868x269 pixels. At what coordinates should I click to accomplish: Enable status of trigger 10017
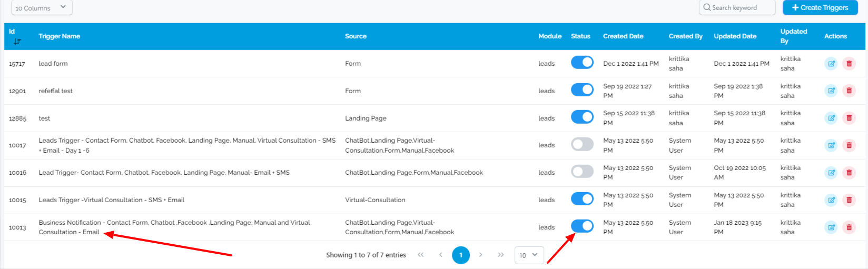coord(582,144)
